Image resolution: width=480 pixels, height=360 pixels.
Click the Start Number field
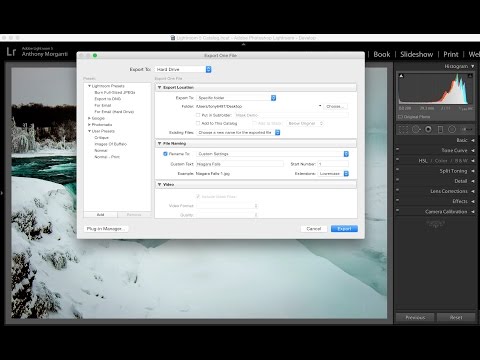pos(333,164)
